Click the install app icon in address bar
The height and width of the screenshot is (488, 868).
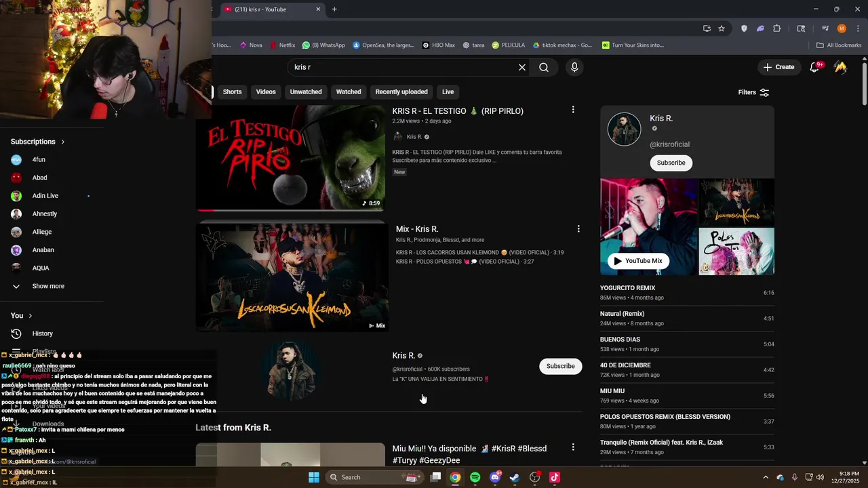(707, 28)
